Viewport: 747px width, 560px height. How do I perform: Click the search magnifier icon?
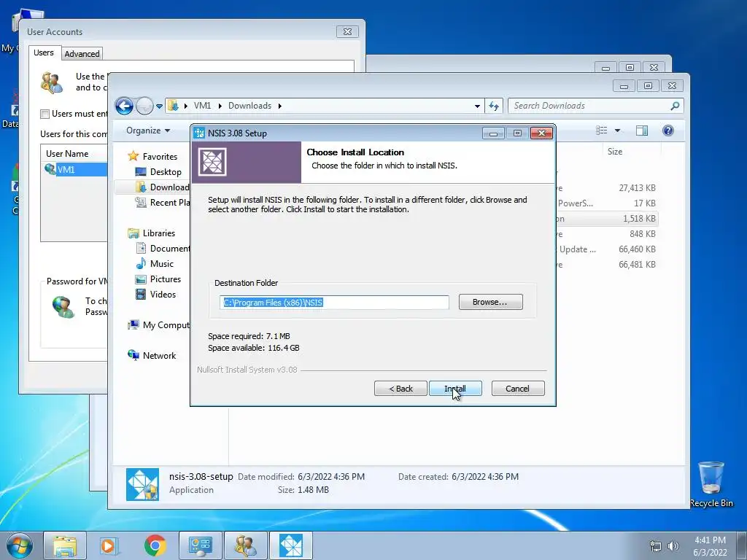click(x=675, y=106)
